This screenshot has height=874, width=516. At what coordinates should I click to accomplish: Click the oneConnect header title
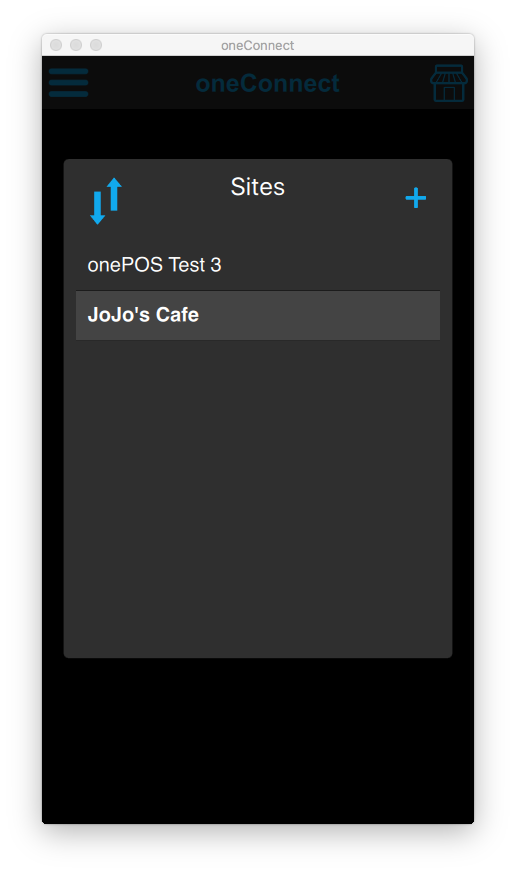pyautogui.click(x=267, y=84)
